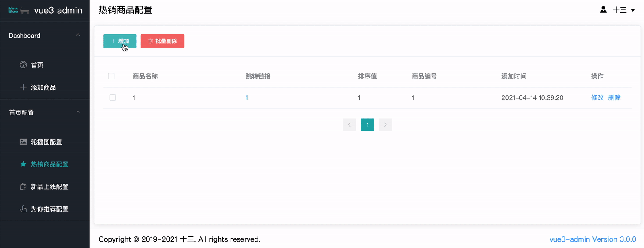Select the 为你推荐配置 thumbs-up icon
Image resolution: width=644 pixels, height=248 pixels.
(x=23, y=209)
